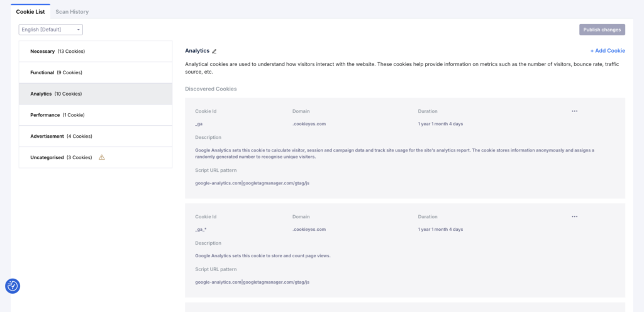
Task: Open the English [Default] language dropdown
Action: tap(51, 30)
